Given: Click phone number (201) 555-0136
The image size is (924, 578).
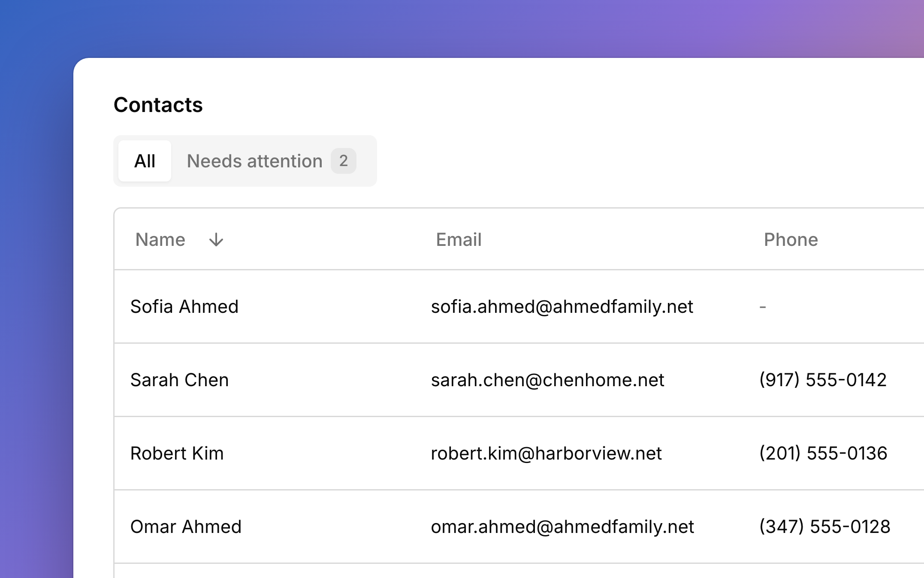Looking at the screenshot, I should (x=823, y=453).
